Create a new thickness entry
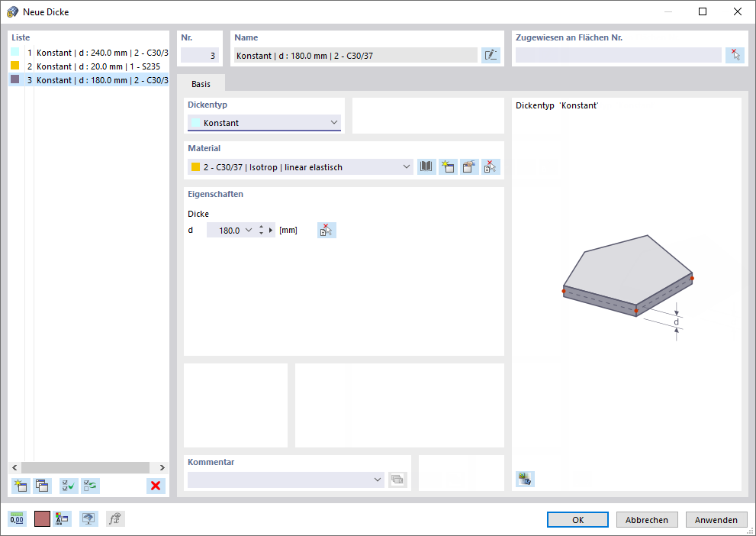The height and width of the screenshot is (536, 756). click(x=21, y=486)
